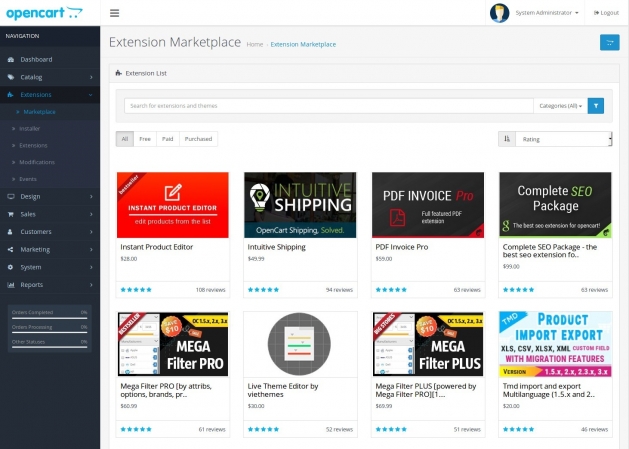
Task: Open the blue cart button near page title
Action: (x=609, y=43)
